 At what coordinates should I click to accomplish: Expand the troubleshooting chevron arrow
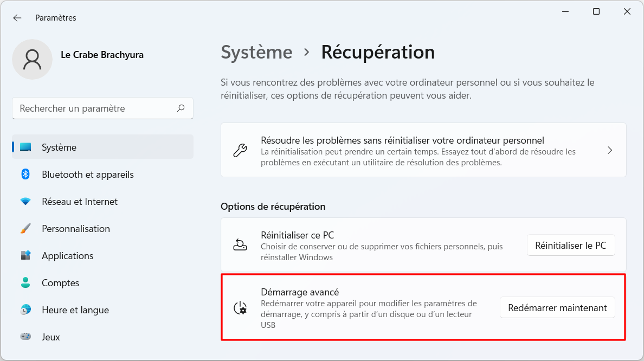[610, 150]
